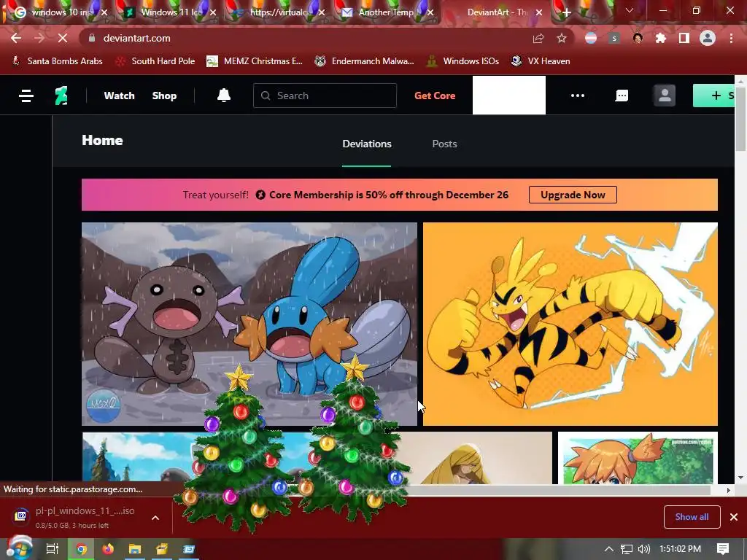Viewport: 747px width, 560px height.
Task: Click the gray S extension icon
Action: (614, 38)
